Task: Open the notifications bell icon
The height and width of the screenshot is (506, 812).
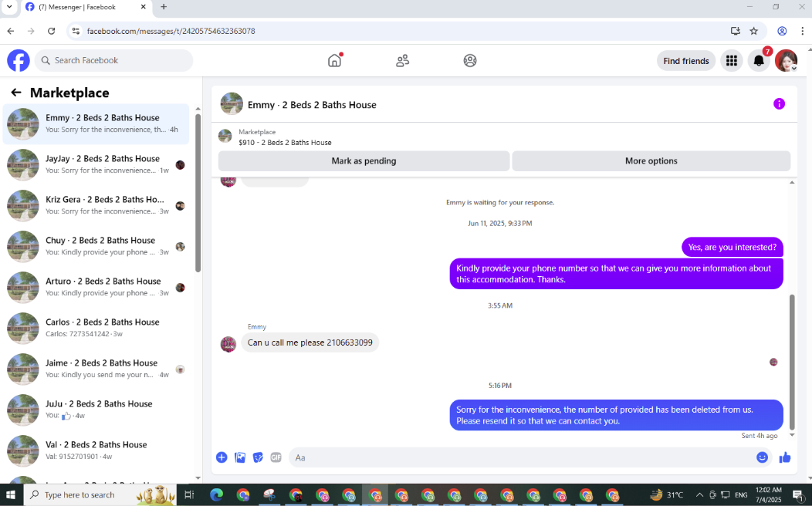Action: [759, 60]
